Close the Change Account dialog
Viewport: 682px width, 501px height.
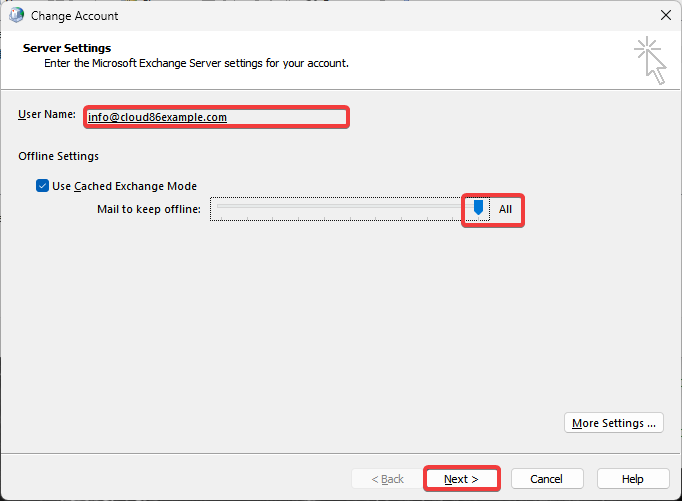(x=665, y=15)
